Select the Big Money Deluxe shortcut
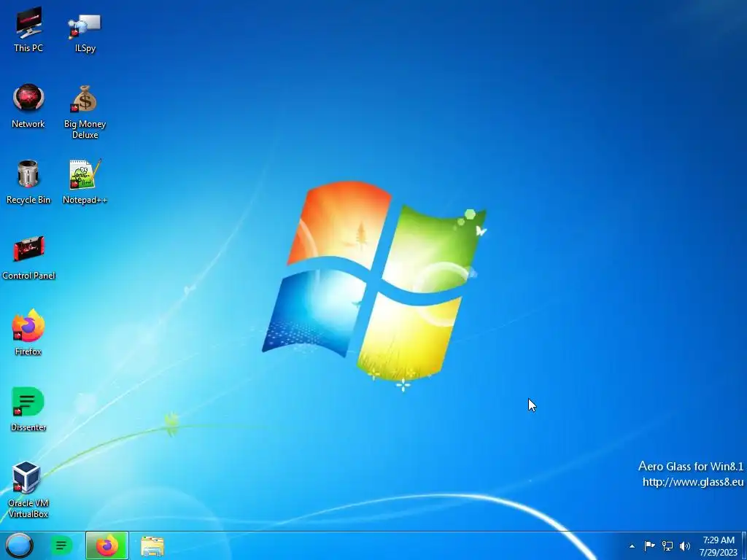 [x=85, y=112]
